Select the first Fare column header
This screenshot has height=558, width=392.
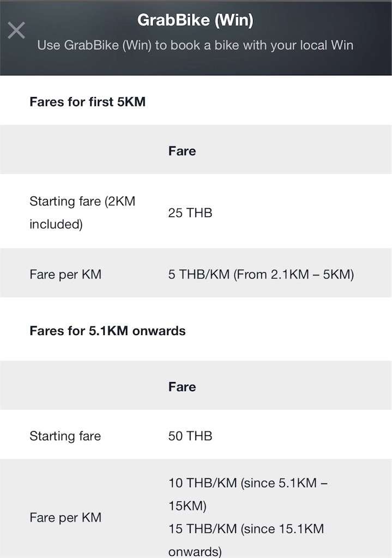[x=182, y=151]
